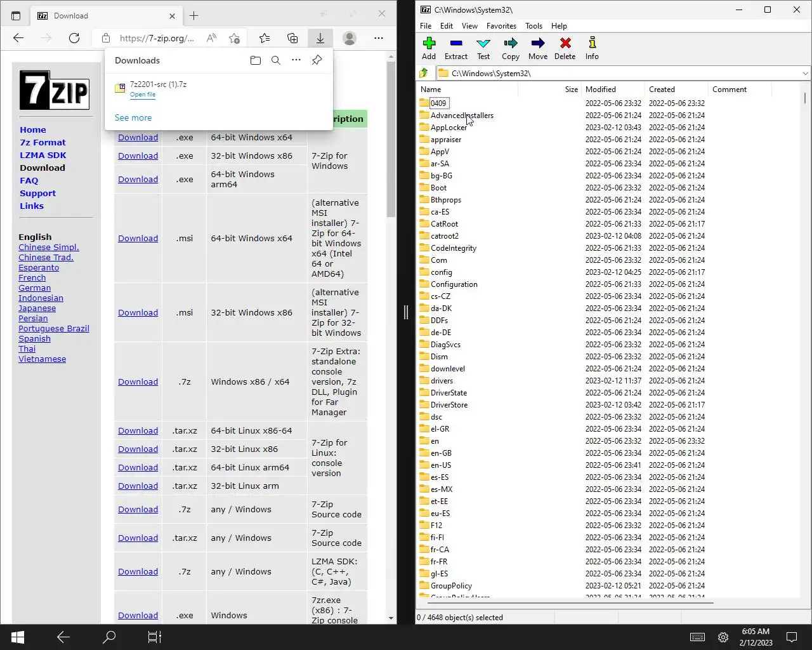Click the browser address bar
The width and height of the screenshot is (812, 650).
[x=156, y=38]
